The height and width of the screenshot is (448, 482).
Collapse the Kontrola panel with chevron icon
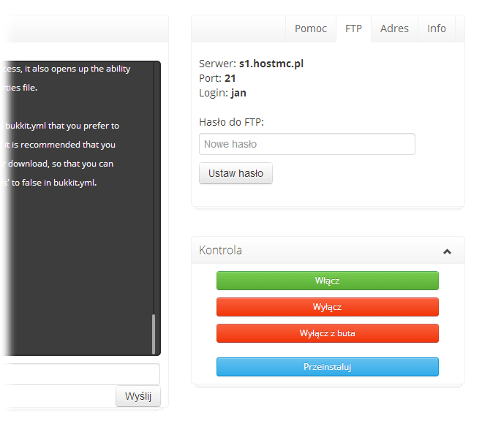[x=447, y=251]
